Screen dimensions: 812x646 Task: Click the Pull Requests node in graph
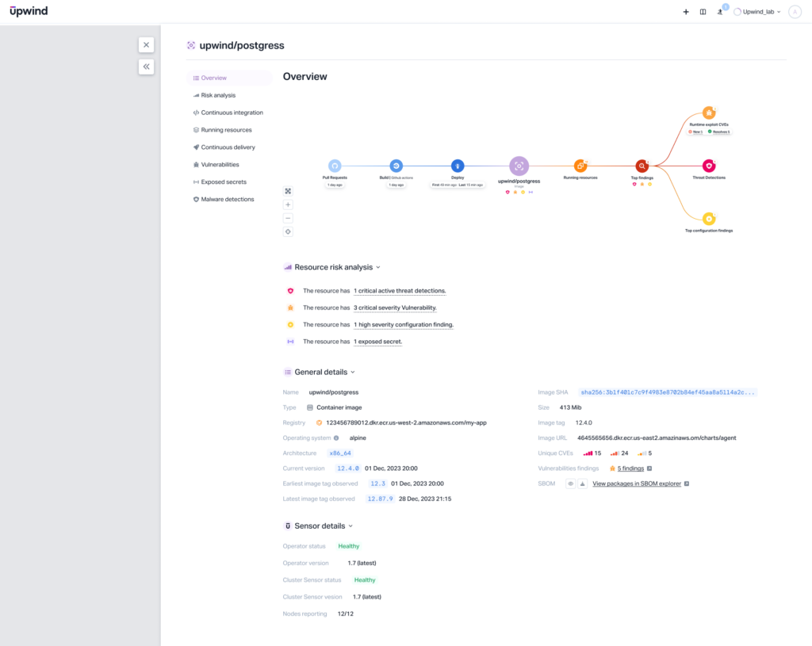click(335, 166)
